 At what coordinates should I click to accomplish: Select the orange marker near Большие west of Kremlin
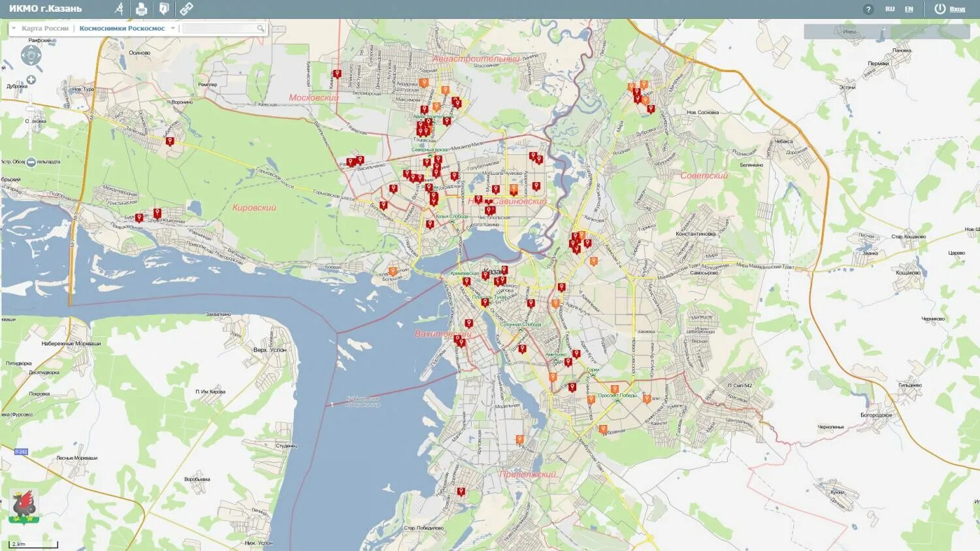click(393, 271)
